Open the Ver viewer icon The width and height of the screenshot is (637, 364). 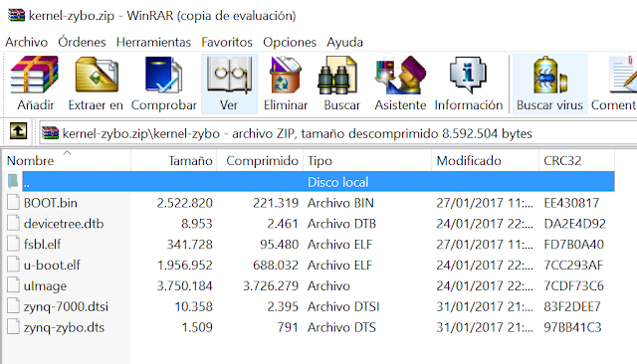[x=229, y=75]
